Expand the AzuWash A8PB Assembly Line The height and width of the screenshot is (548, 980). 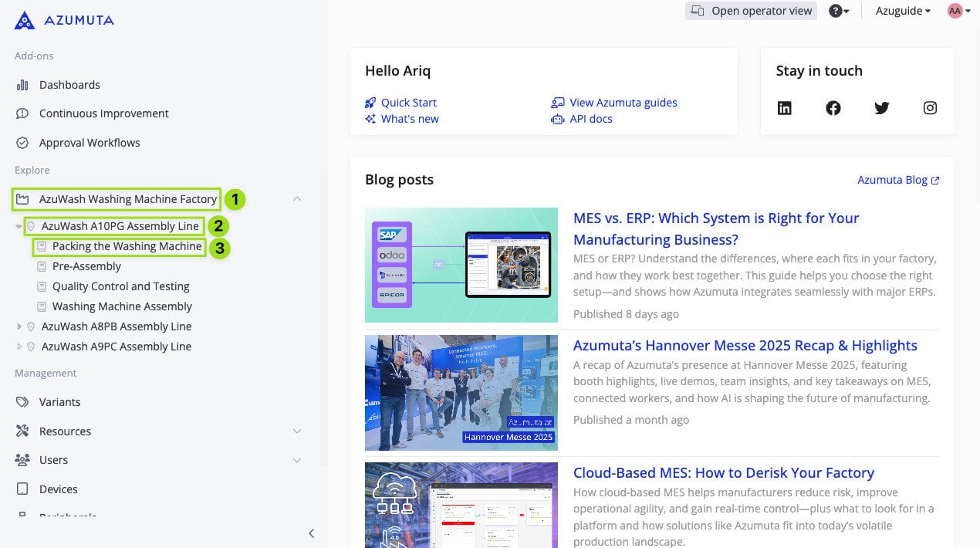pos(19,326)
